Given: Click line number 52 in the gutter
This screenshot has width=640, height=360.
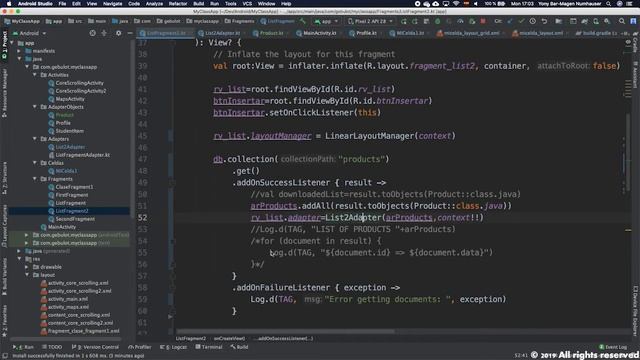Looking at the screenshot, I should coord(142,218).
